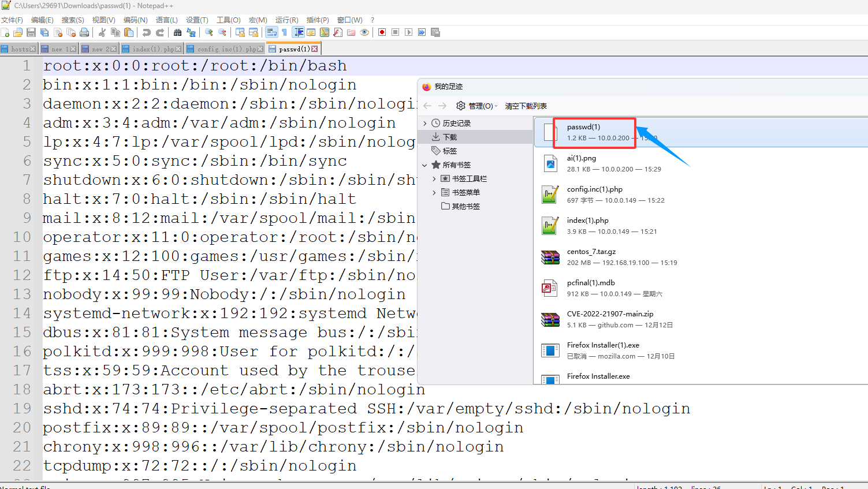
Task: Click the library back arrow
Action: pyautogui.click(x=427, y=106)
